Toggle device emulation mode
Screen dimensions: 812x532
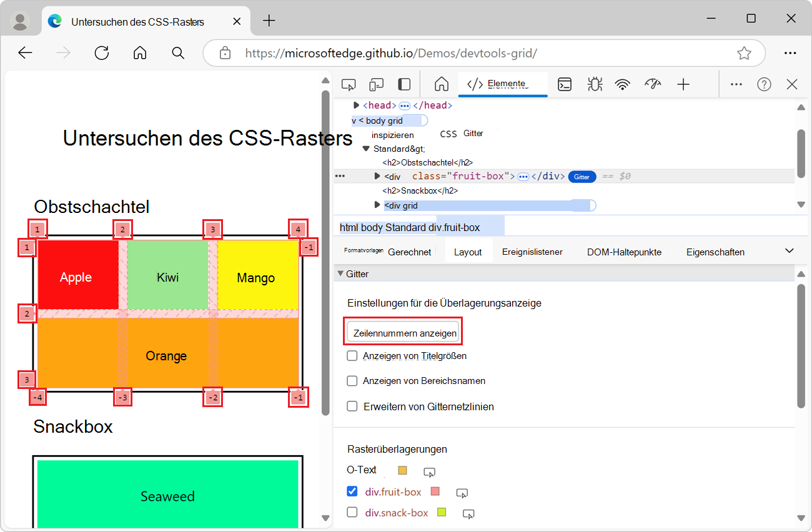click(376, 84)
